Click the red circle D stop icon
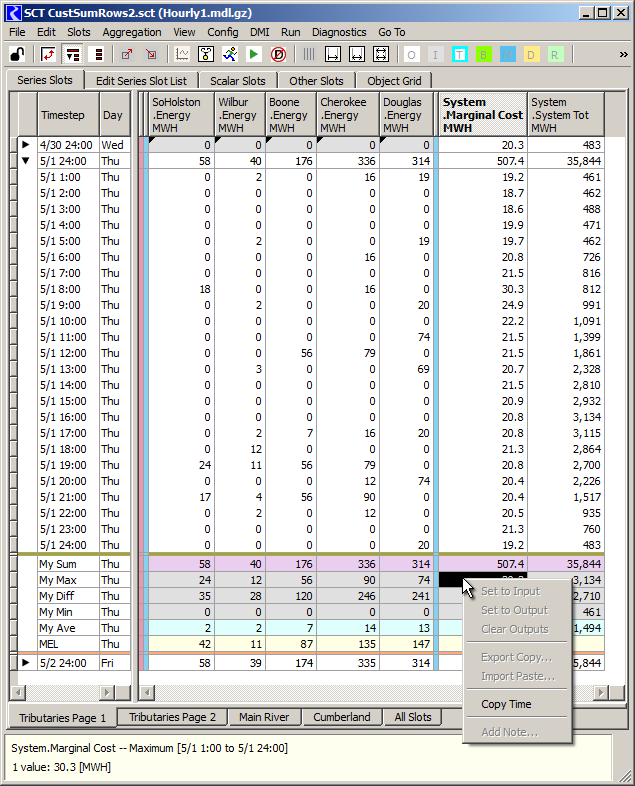Screen dimensions: 635x786 [278, 54]
